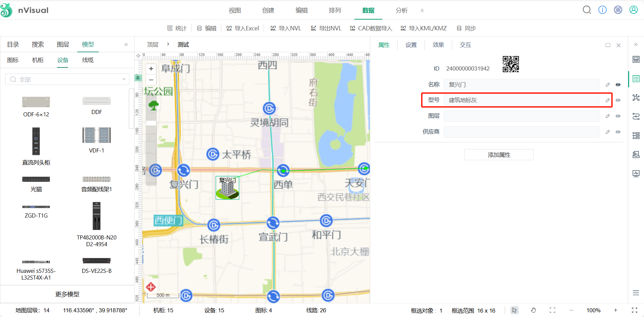The width and height of the screenshot is (644, 317).
Task: Expand the right sidebar double chevron
Action: pyautogui.click(x=636, y=45)
